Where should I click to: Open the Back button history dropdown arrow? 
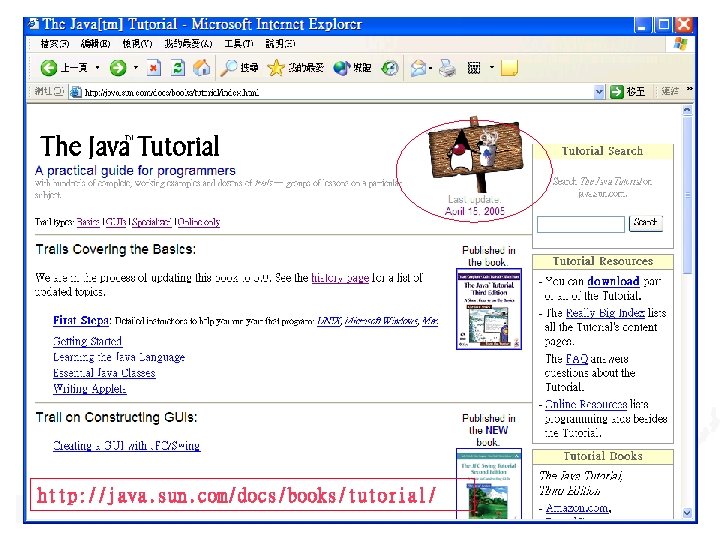pyautogui.click(x=97, y=68)
